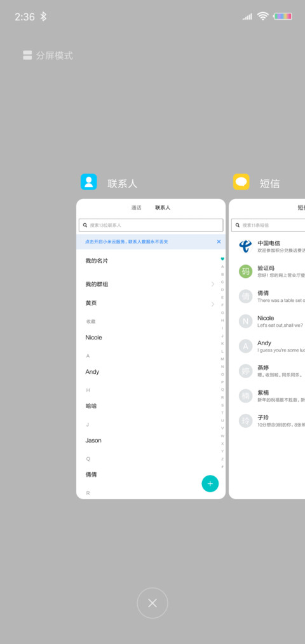This screenshot has height=644, width=305.
Task: Tap the 联系人 app title
Action: [123, 184]
